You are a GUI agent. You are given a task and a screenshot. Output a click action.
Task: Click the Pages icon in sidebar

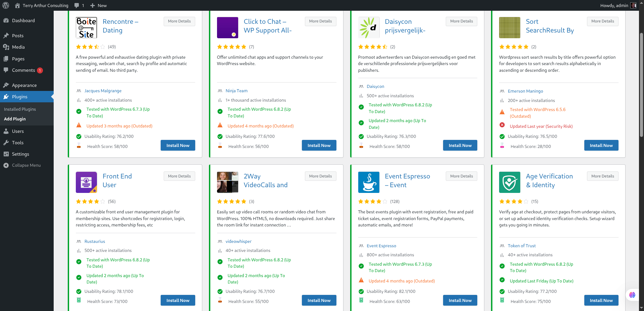tap(6, 59)
